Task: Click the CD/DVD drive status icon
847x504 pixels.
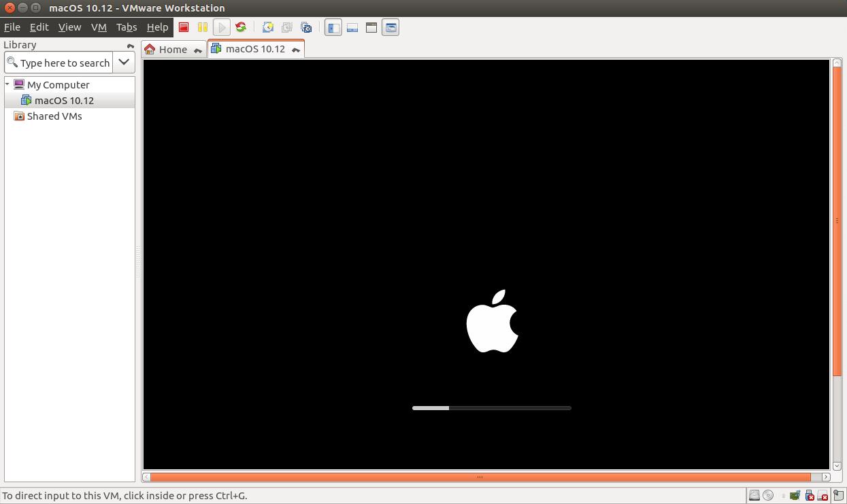Action: (x=768, y=495)
